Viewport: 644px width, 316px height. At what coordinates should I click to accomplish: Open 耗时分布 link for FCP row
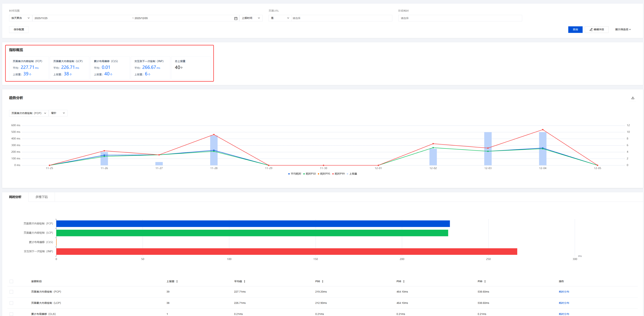point(564,292)
